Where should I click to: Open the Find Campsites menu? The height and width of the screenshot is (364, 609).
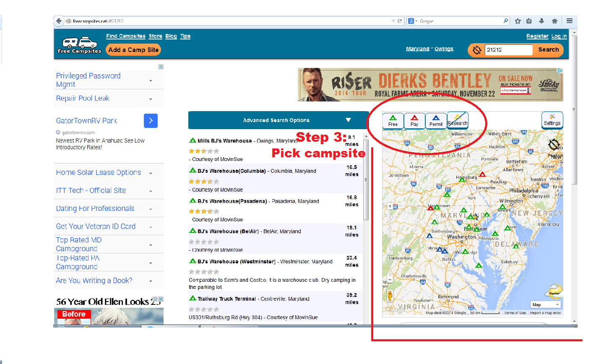tap(126, 36)
